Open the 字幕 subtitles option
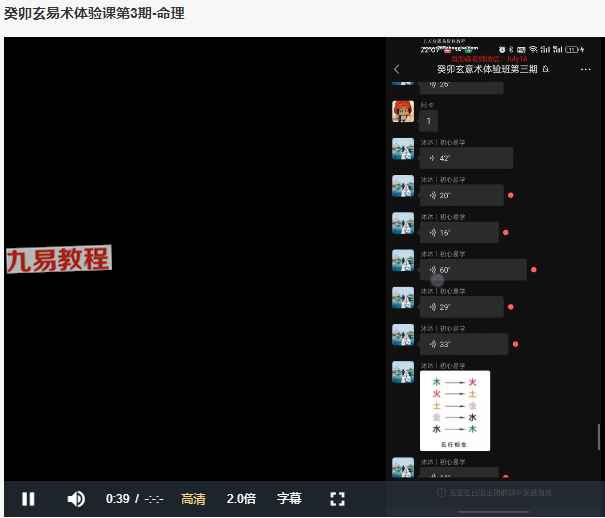This screenshot has width=605, height=518. coord(289,498)
